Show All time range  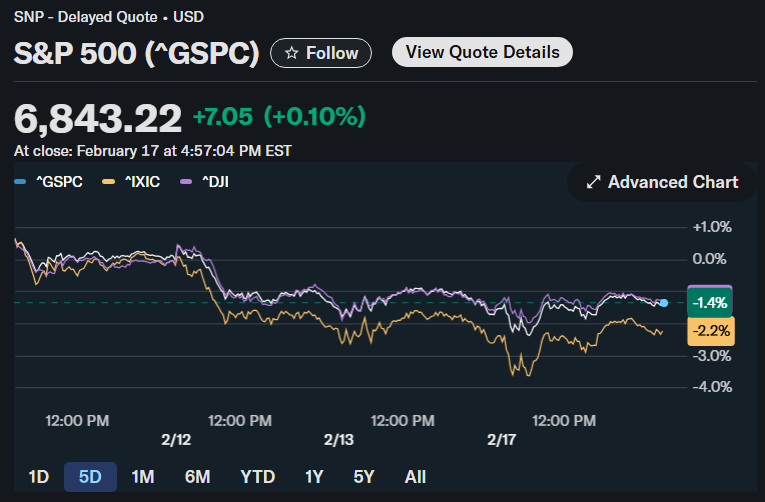[x=415, y=477]
